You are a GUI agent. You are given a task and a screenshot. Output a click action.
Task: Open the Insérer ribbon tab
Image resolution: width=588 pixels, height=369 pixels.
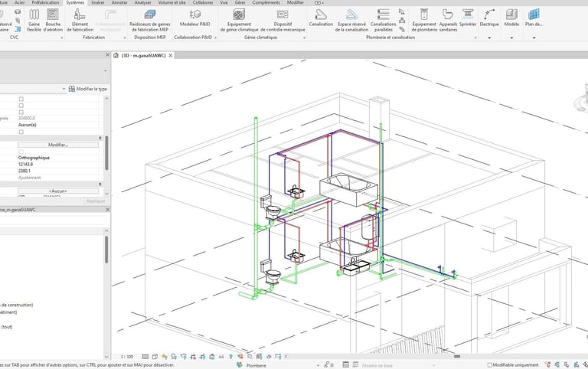point(98,2)
